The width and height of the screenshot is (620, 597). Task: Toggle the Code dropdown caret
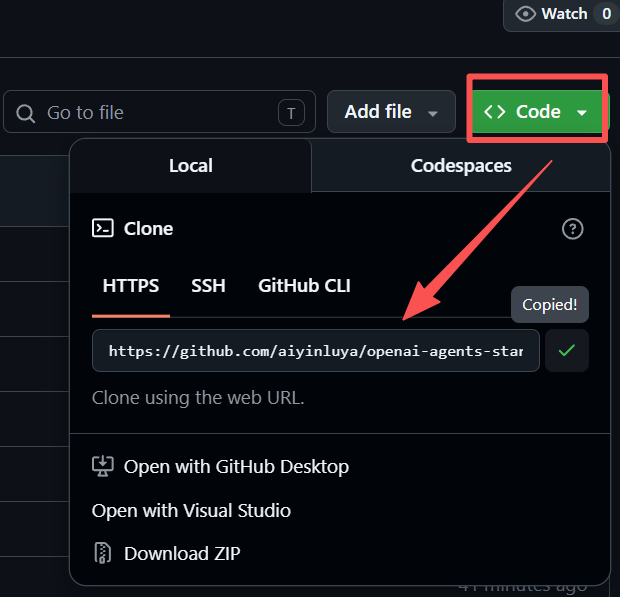point(581,113)
